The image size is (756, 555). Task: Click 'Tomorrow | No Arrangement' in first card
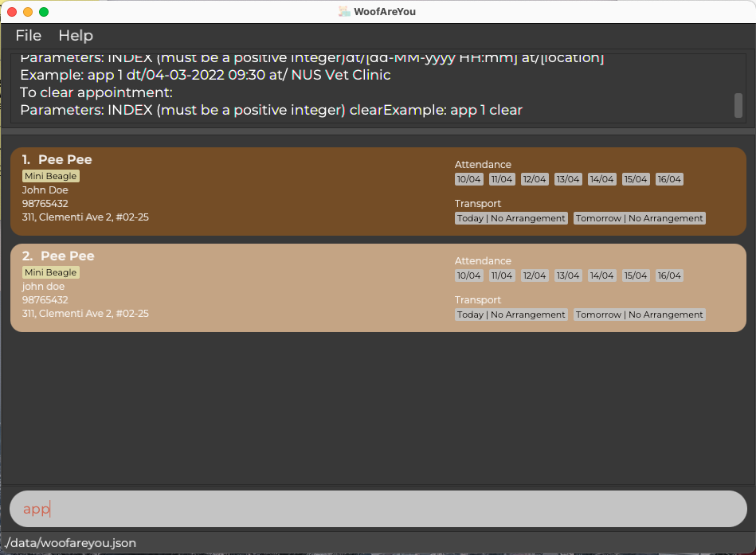coord(640,218)
